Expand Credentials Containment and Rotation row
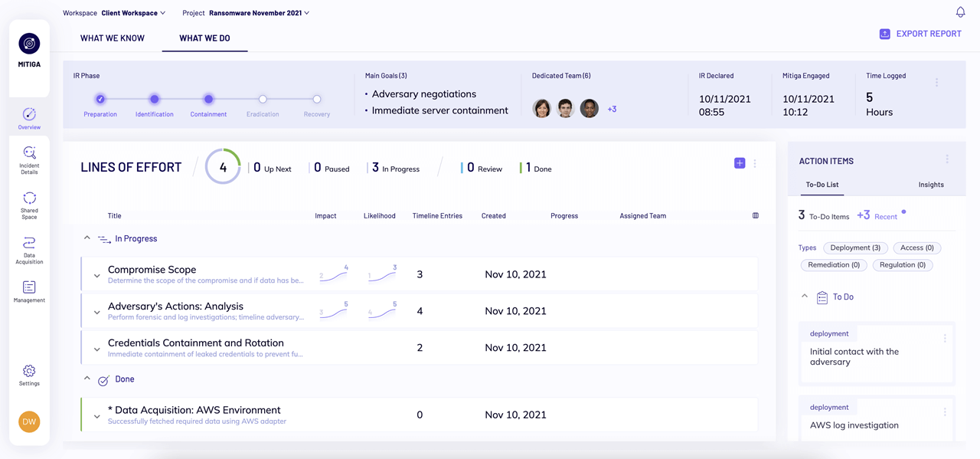Viewport: 980px width, 459px height. pos(97,349)
